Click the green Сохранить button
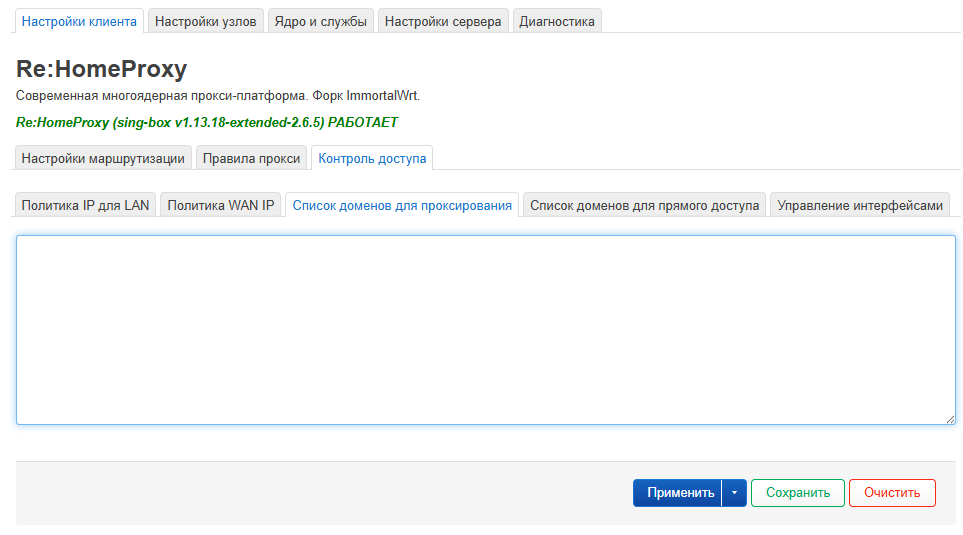The width and height of the screenshot is (963, 535). point(798,493)
